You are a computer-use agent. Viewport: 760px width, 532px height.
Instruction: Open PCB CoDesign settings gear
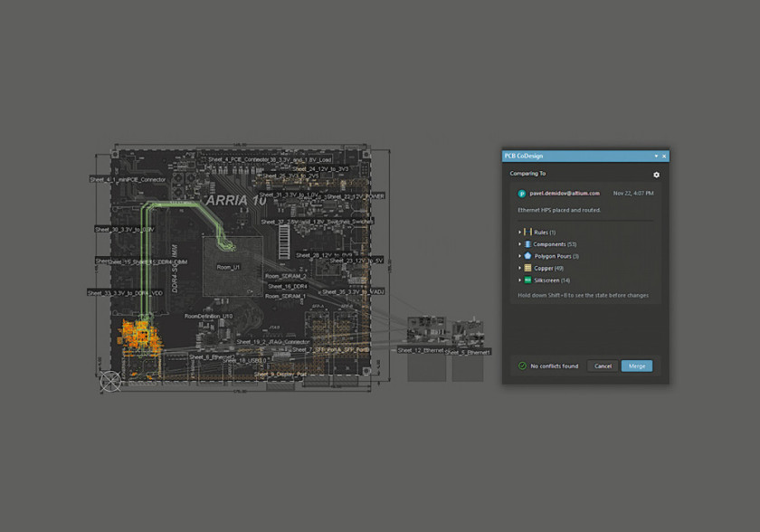tap(656, 175)
